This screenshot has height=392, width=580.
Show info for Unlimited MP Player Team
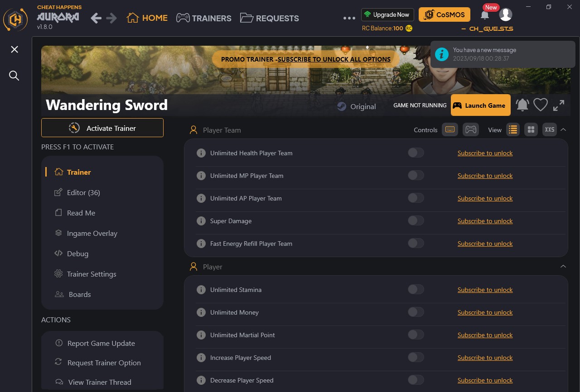201,176
